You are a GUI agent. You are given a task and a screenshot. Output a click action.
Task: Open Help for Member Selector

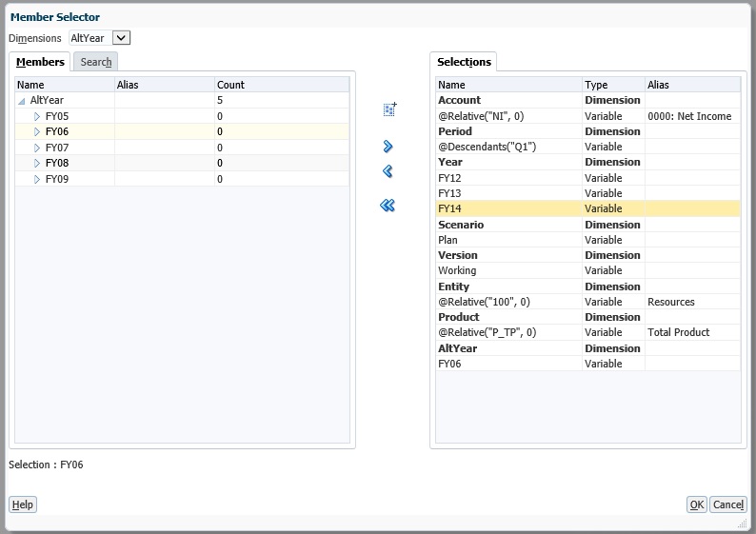tap(23, 504)
